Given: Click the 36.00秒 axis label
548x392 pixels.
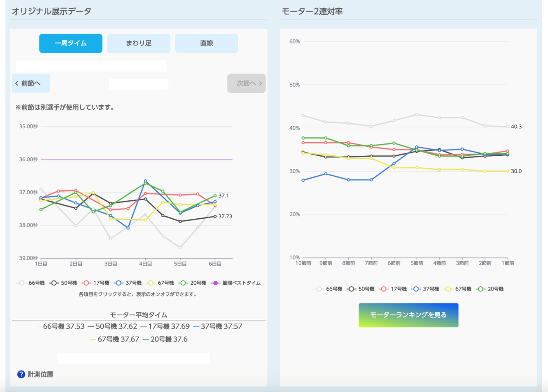Looking at the screenshot, I should [x=28, y=159].
